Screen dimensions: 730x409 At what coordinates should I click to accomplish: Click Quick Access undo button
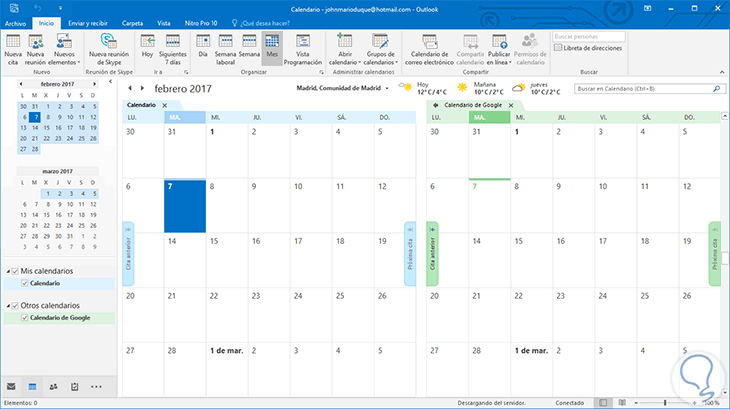click(x=38, y=8)
